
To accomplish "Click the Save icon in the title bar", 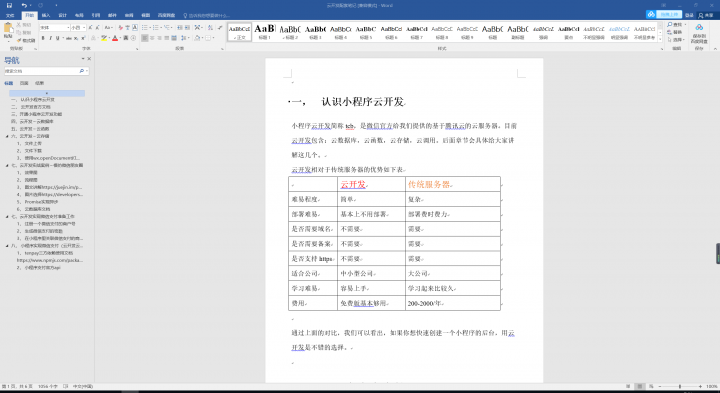I will [x=9, y=6].
